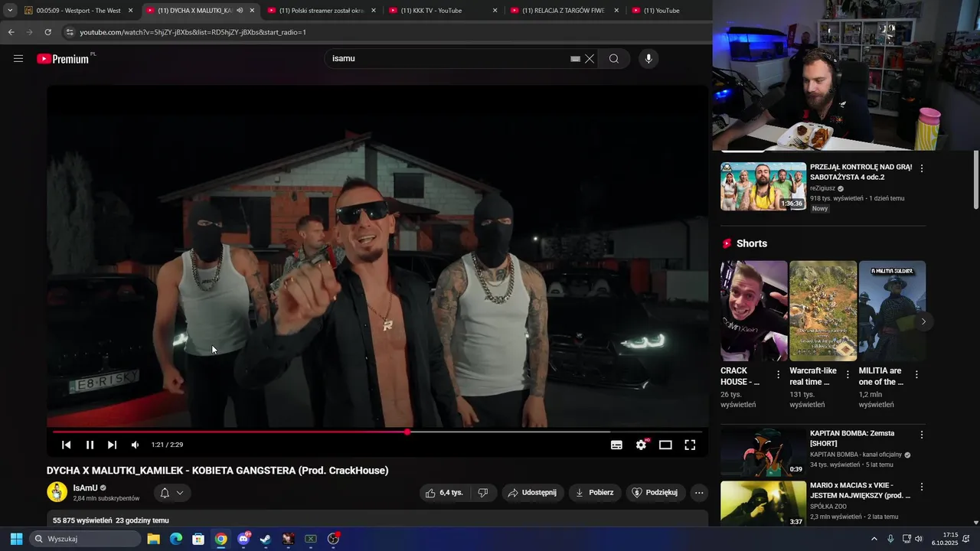Open options for KAPITAN BOMBA video

pos(922,435)
